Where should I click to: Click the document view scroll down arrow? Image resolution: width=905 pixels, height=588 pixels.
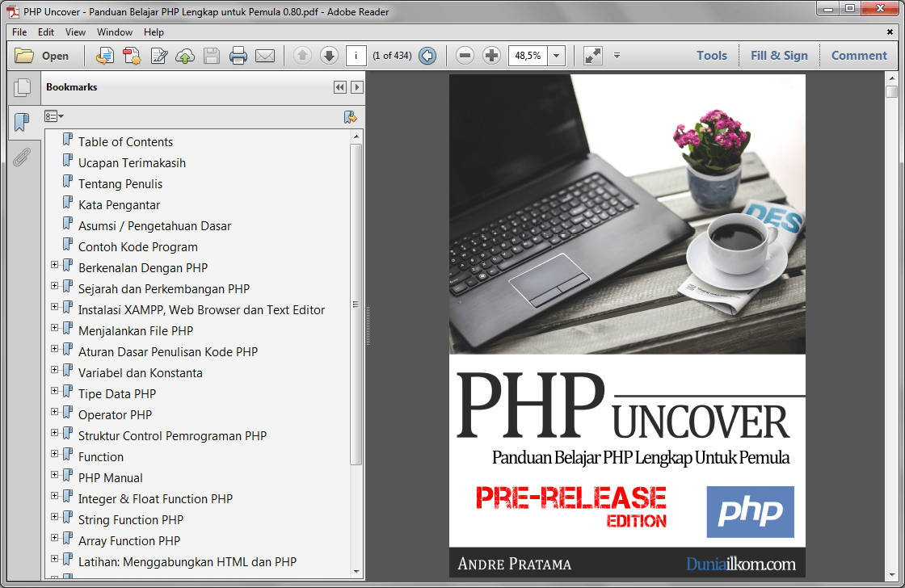pyautogui.click(x=892, y=576)
